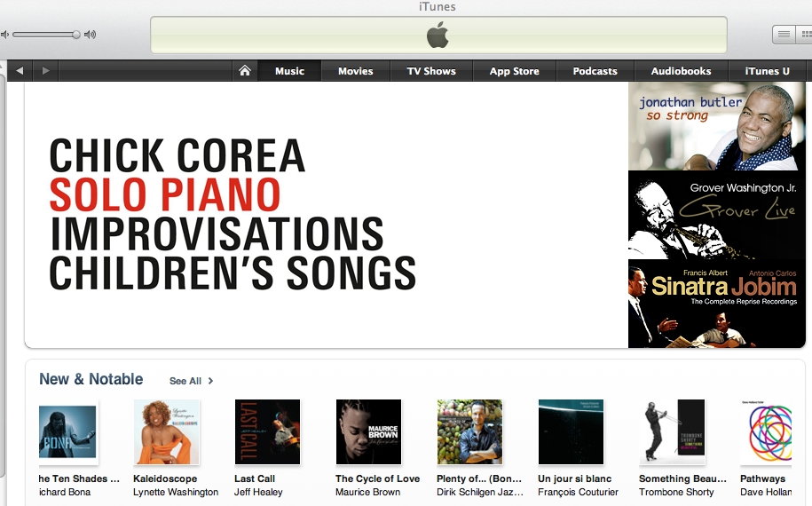Click artist name Trombone Shorty

(x=676, y=492)
